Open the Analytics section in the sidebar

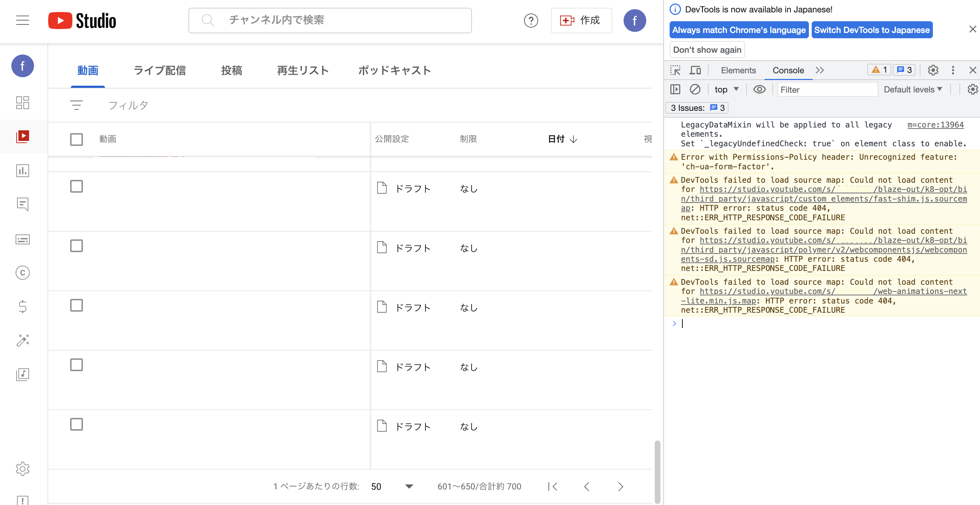point(22,171)
